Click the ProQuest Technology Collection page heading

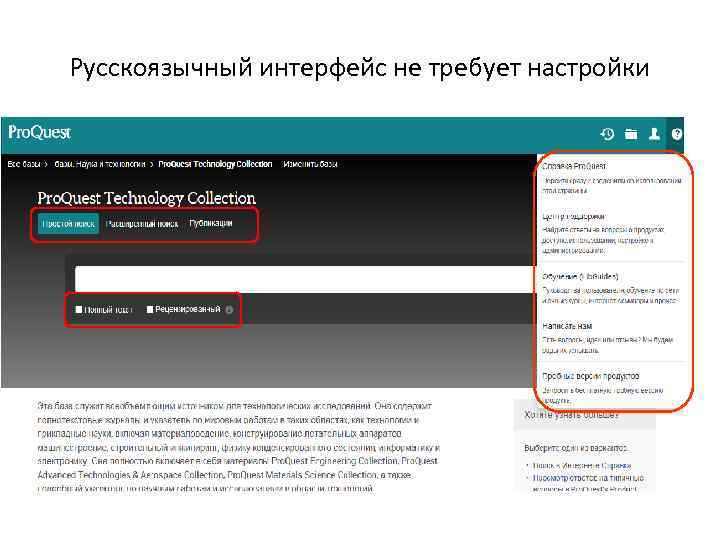tap(146, 198)
